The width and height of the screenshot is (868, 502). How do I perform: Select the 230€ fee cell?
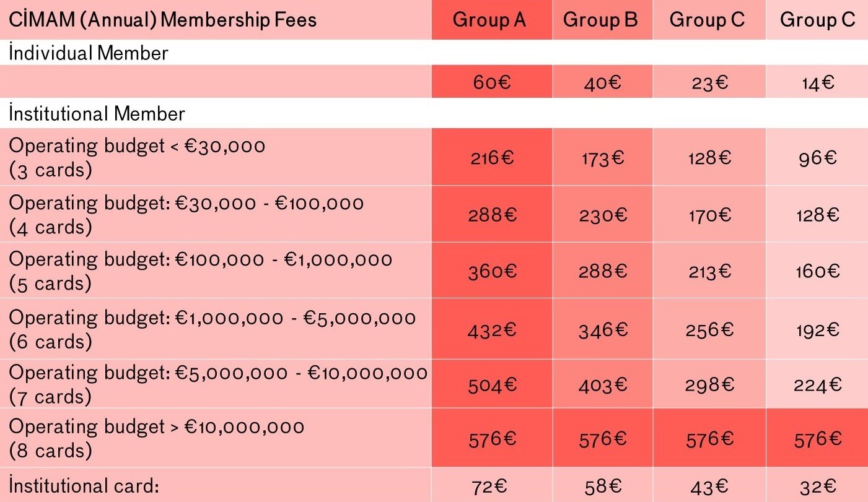tap(602, 215)
